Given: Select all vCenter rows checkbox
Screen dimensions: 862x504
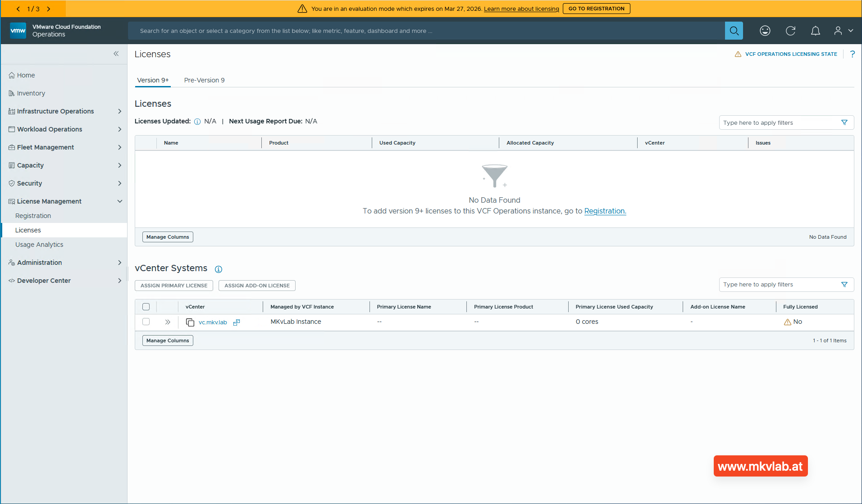Looking at the screenshot, I should pyautogui.click(x=146, y=307).
